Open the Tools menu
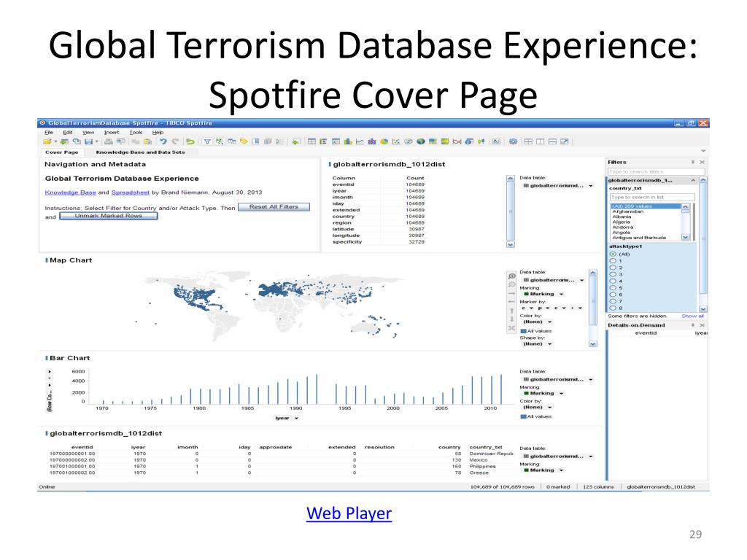 [136, 133]
